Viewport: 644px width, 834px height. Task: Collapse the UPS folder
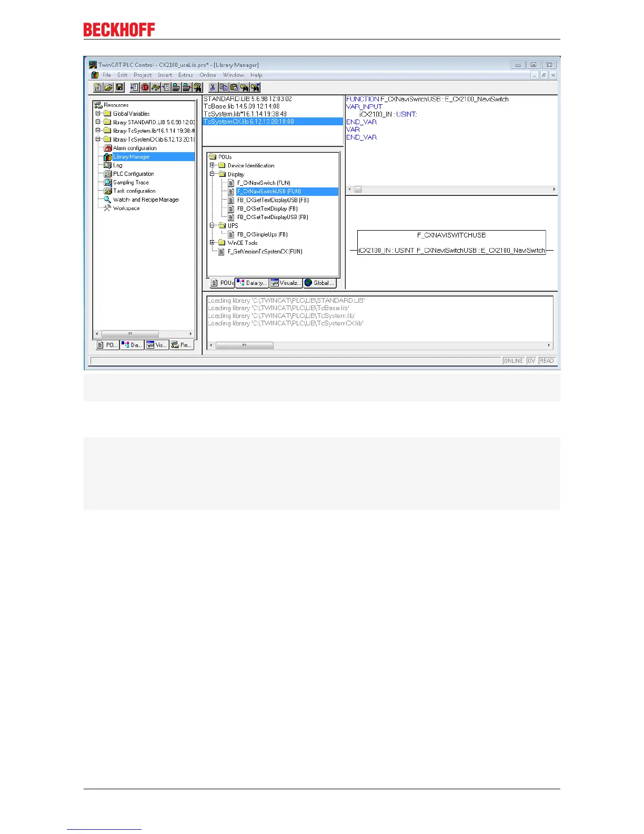pos(213,226)
